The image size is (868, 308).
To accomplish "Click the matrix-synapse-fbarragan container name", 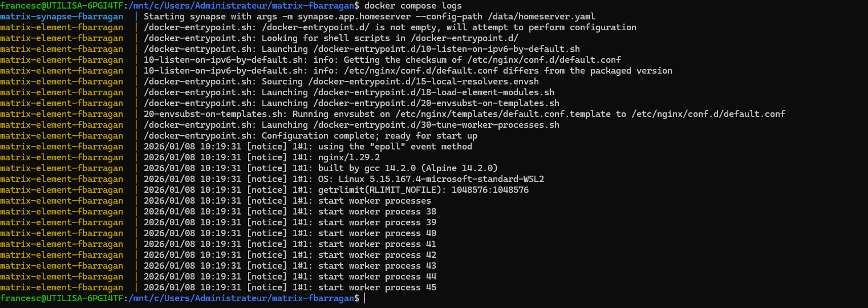I will (62, 17).
